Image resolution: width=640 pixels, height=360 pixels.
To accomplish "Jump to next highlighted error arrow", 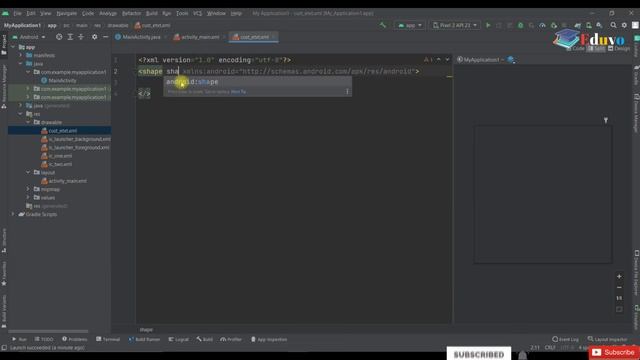I will [447, 60].
